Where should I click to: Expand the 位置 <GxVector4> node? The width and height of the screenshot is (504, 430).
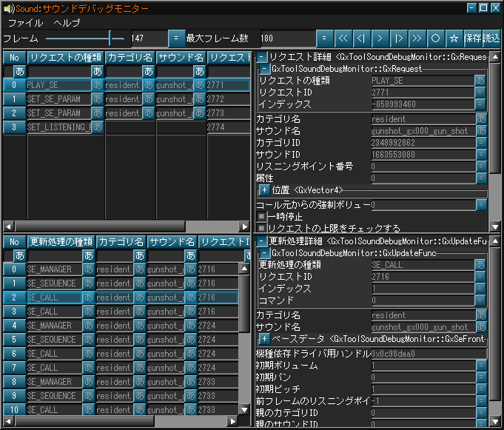click(x=264, y=190)
